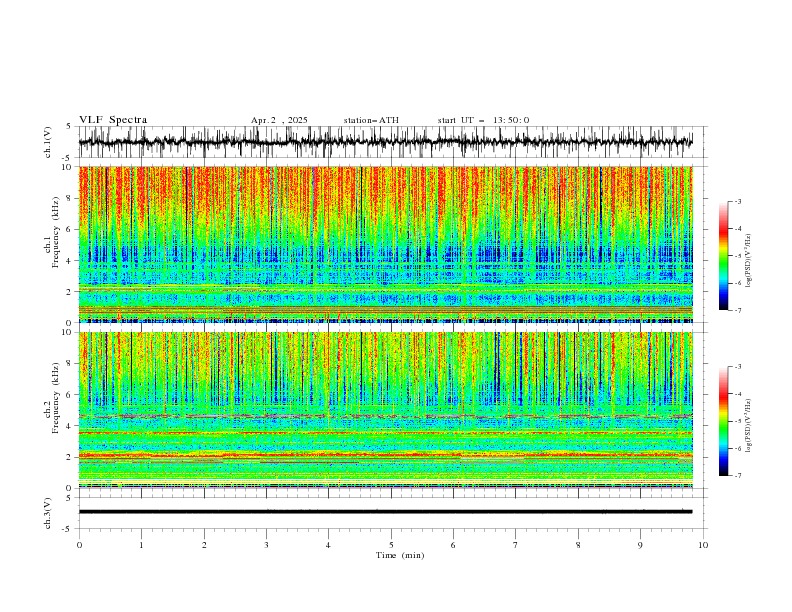Screen dimensions: 792x612
Task: Click the "0" time axis tick label
Action: point(79,545)
